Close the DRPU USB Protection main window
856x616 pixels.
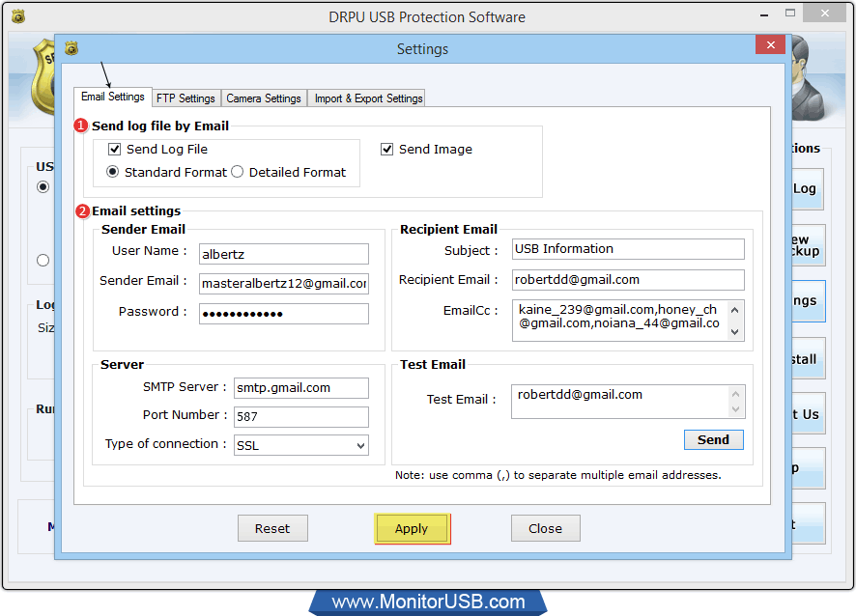pos(825,14)
